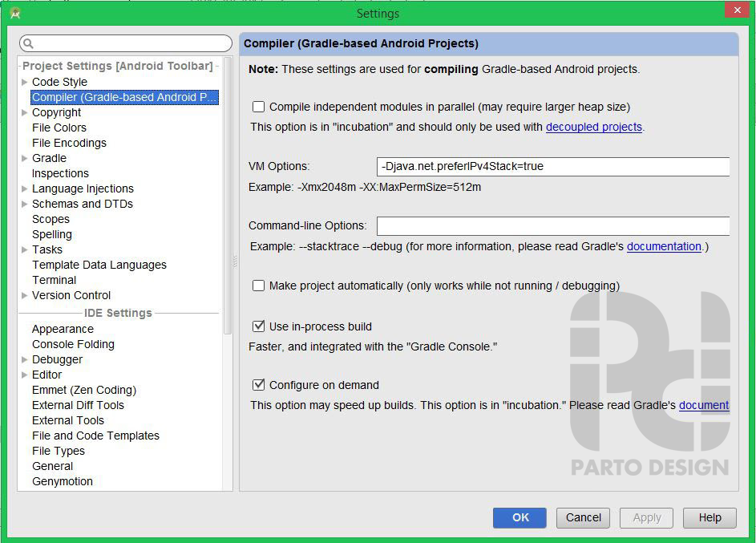The width and height of the screenshot is (756, 543).
Task: Select Spelling settings
Action: coord(52,234)
